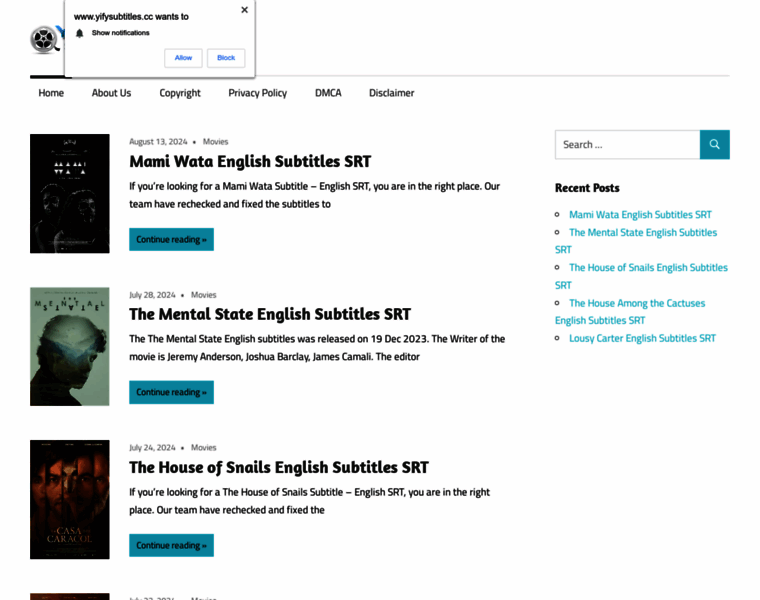Close the notification permission popup
760x600 pixels.
pyautogui.click(x=244, y=10)
